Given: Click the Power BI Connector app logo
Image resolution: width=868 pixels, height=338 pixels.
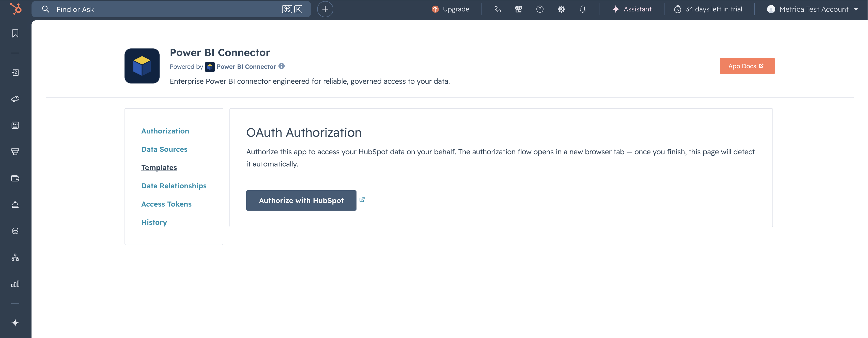Looking at the screenshot, I should point(142,66).
